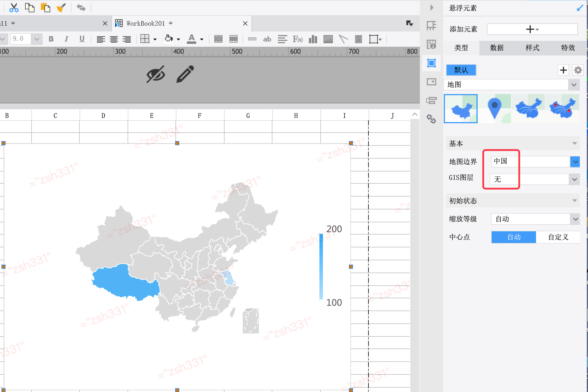Click the add element plus dropdown

tap(532, 29)
